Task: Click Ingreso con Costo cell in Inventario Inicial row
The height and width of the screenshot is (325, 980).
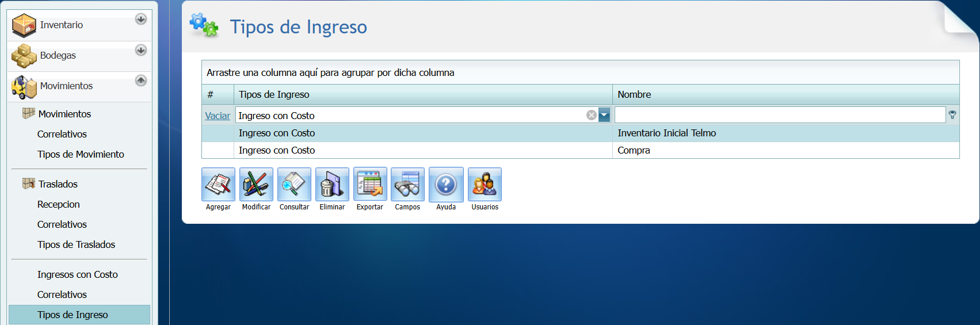Action: (x=423, y=133)
